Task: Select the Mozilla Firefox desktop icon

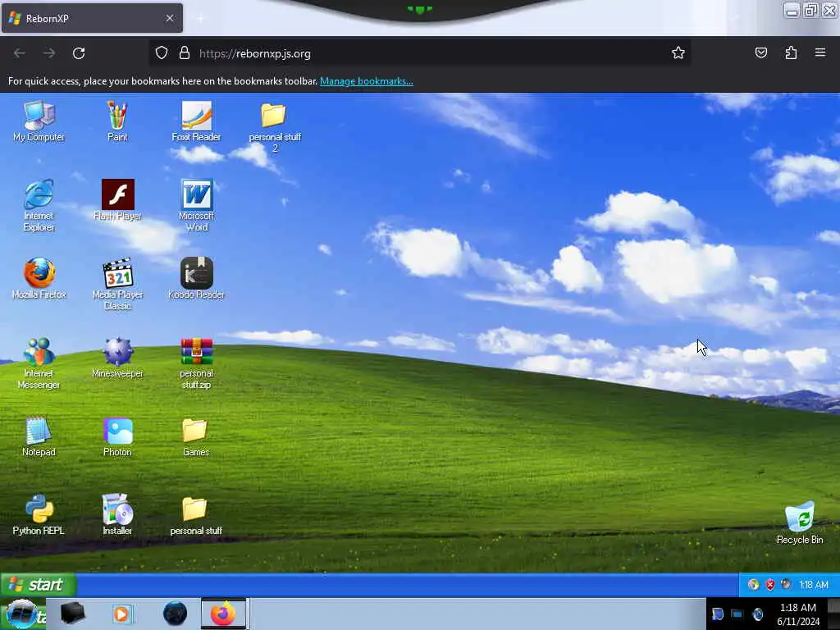Action: [39, 279]
